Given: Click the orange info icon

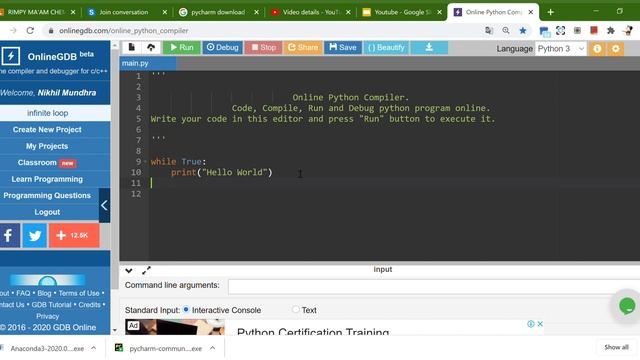Looking at the screenshot, I should [597, 49].
